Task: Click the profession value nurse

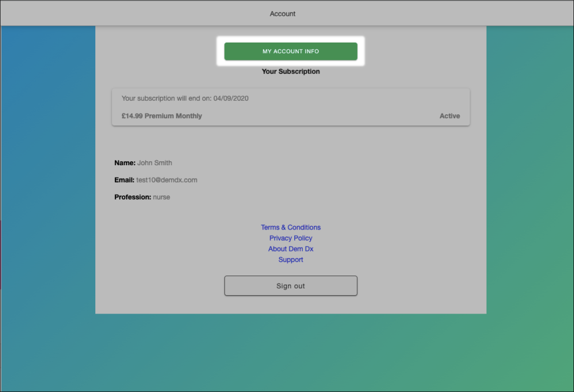Action: (161, 197)
